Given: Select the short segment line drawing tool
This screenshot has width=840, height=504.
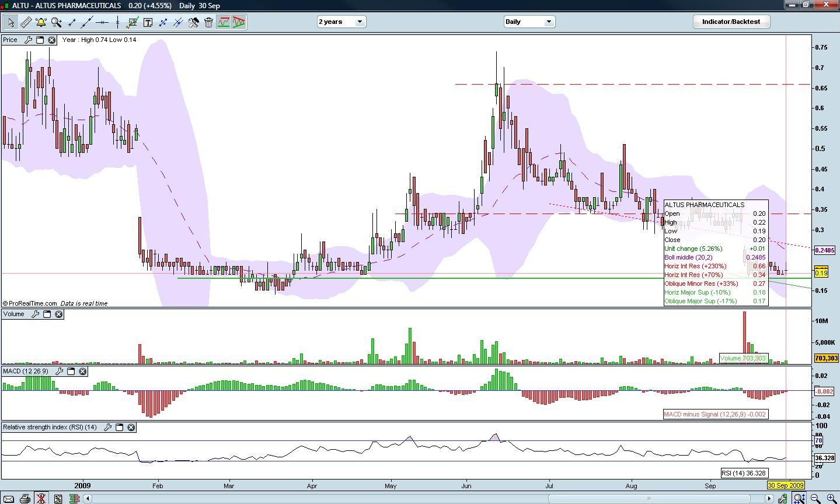Looking at the screenshot, I should pyautogui.click(x=72, y=22).
